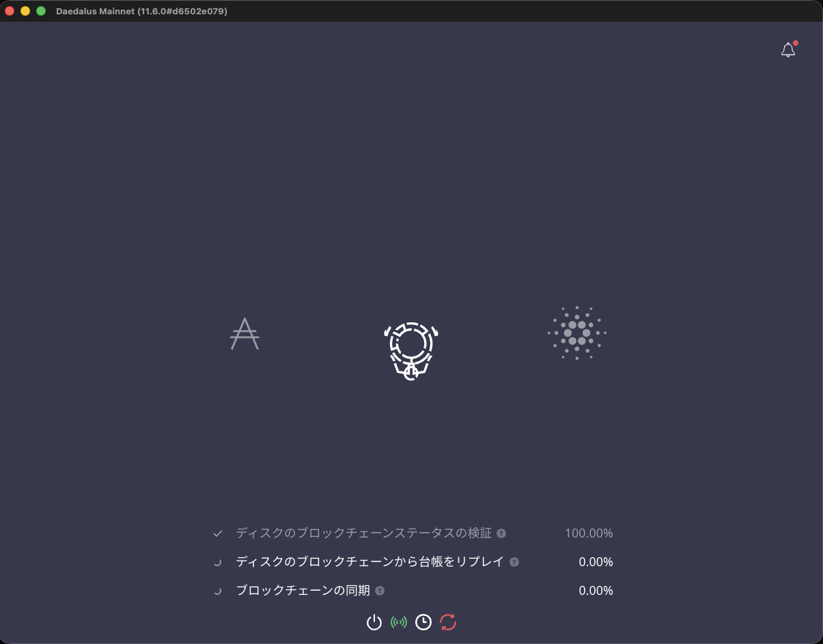Select text ディスクのブロックチェーンステータスの検証
This screenshot has width=823, height=644.
click(x=364, y=533)
